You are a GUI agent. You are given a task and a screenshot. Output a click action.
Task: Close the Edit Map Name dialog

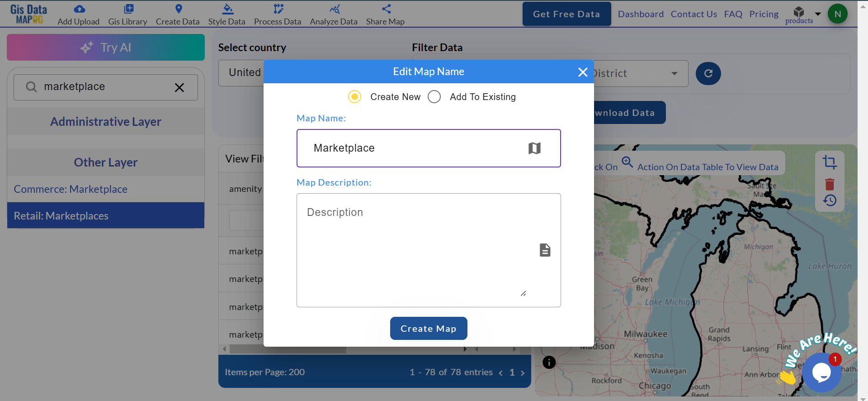pos(583,72)
